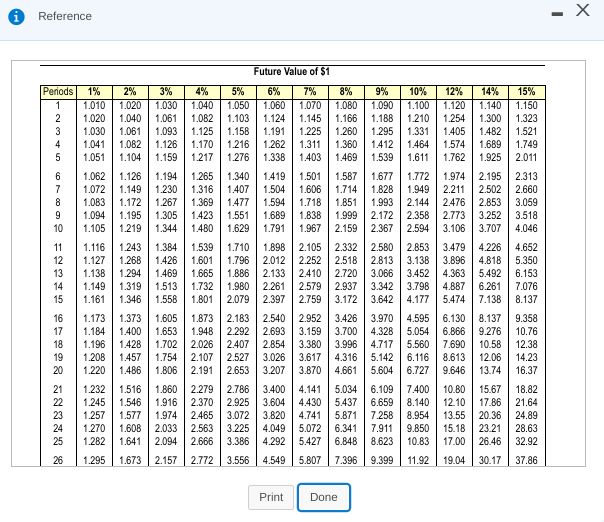Click the period 12 value 3.896
The image size is (604, 522).
454,260
